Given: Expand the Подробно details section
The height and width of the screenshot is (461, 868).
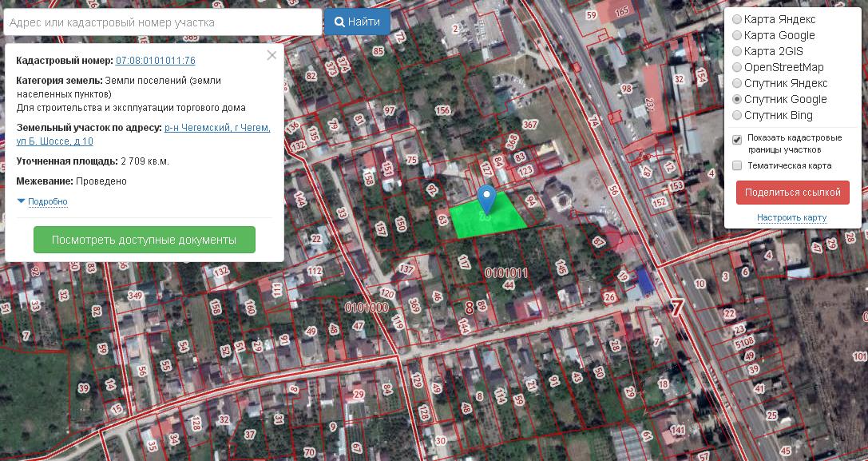Looking at the screenshot, I should 47,202.
